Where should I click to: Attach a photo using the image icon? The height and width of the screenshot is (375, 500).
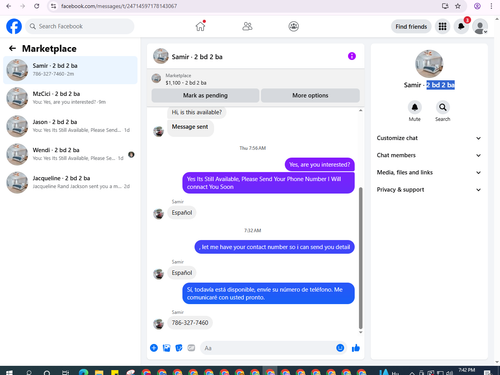[x=166, y=348]
